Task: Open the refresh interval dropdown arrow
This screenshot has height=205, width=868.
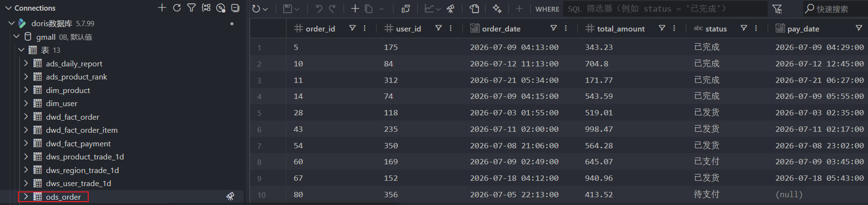Action: coord(266,9)
